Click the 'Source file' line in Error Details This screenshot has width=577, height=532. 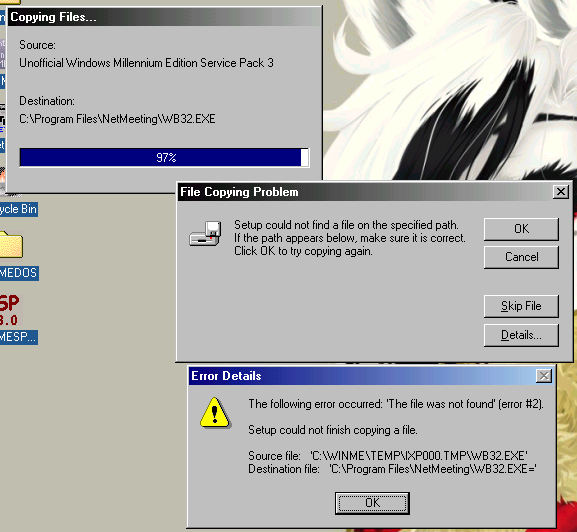[x=388, y=456]
